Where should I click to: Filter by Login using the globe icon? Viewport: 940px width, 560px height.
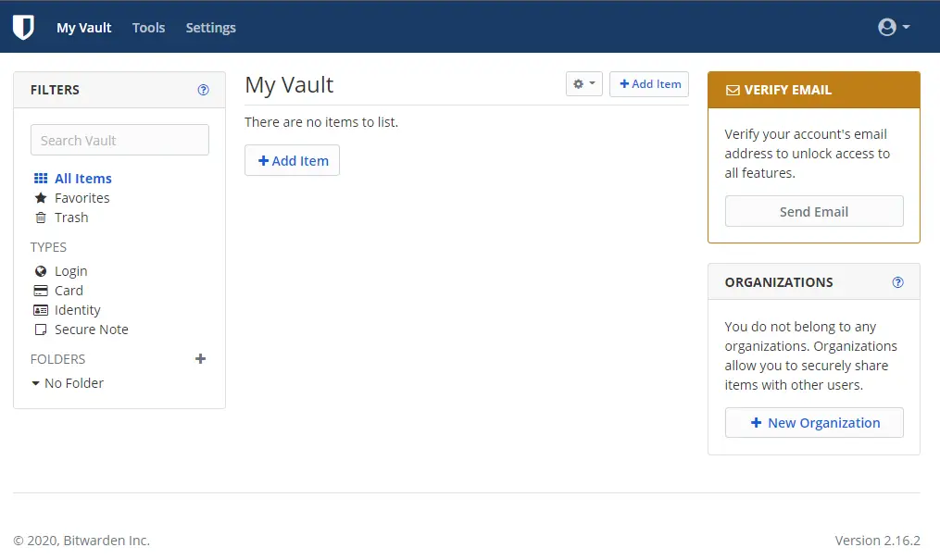(42, 270)
